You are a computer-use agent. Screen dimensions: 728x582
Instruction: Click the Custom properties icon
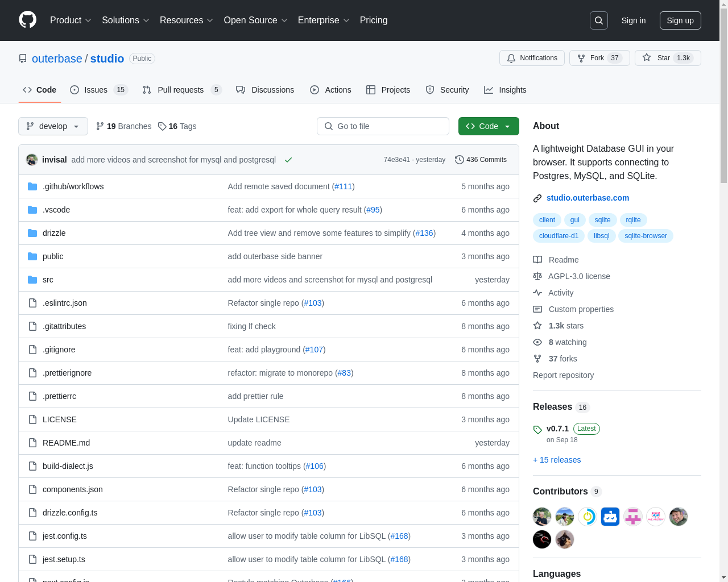point(537,309)
